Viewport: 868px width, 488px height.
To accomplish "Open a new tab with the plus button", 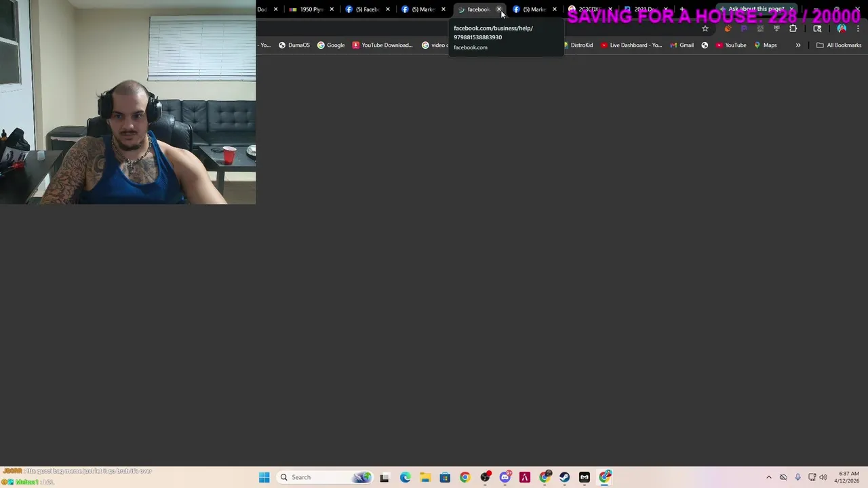I will (682, 9).
